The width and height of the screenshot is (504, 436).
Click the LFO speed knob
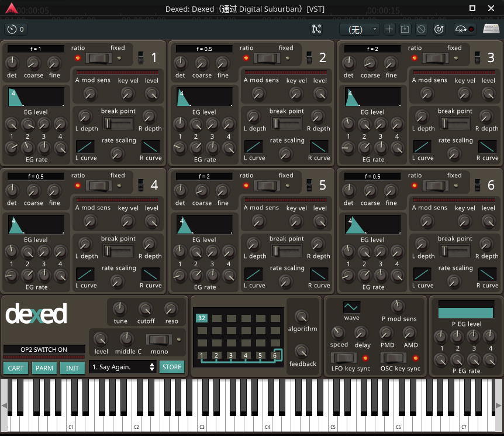tap(338, 333)
